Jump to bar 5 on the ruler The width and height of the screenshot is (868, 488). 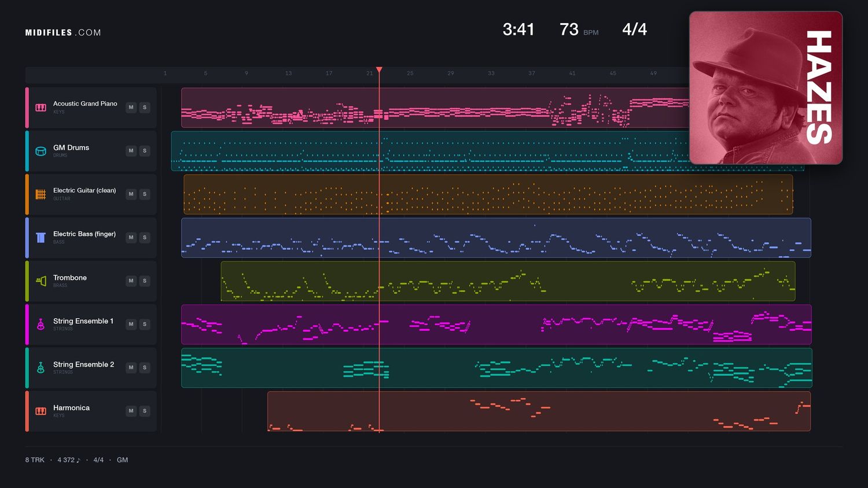click(205, 73)
